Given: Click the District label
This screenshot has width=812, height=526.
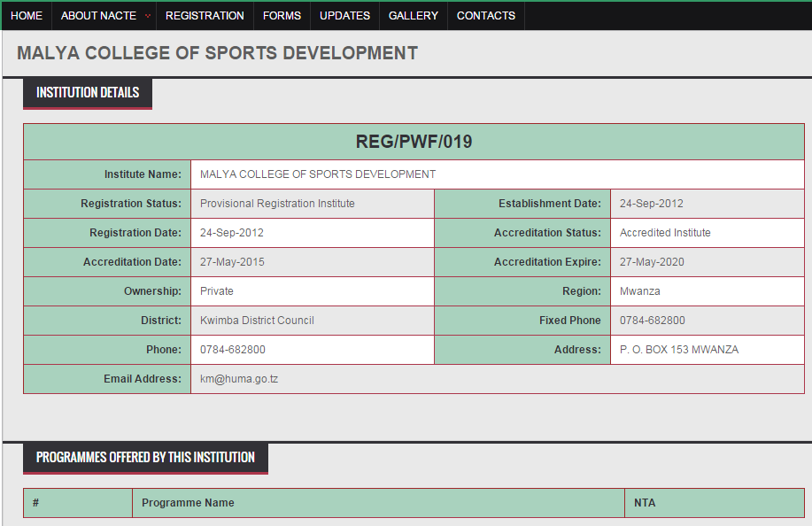Looking at the screenshot, I should [x=161, y=321].
